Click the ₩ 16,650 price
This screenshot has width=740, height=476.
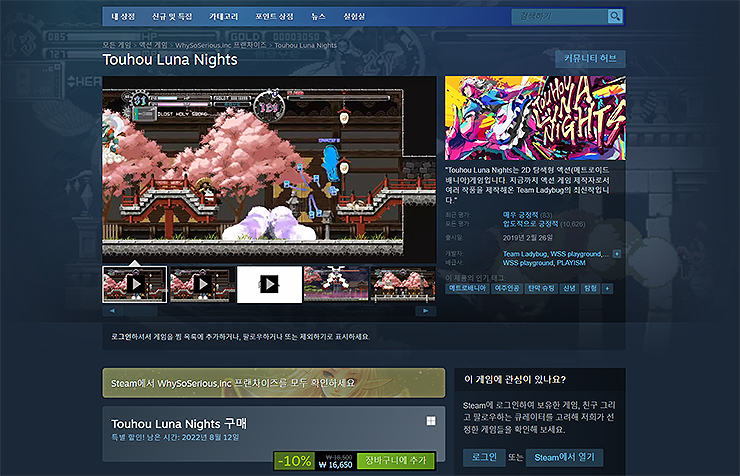tap(335, 465)
